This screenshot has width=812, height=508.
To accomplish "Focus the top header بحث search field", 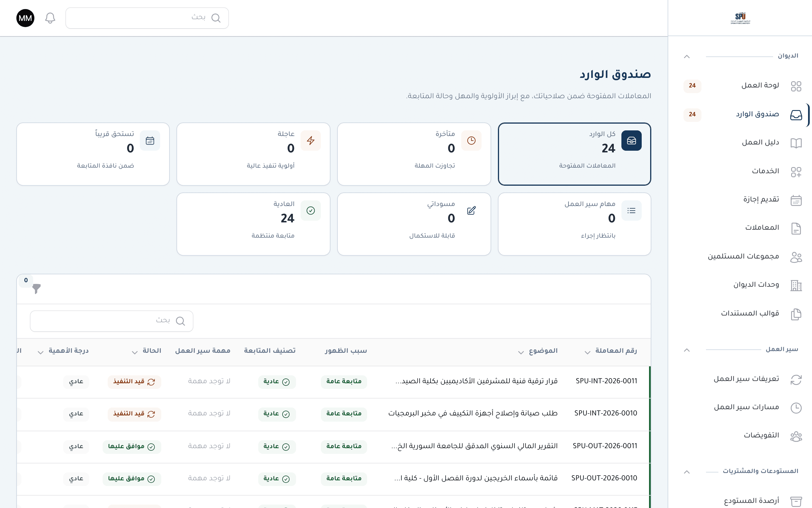I will click(147, 18).
